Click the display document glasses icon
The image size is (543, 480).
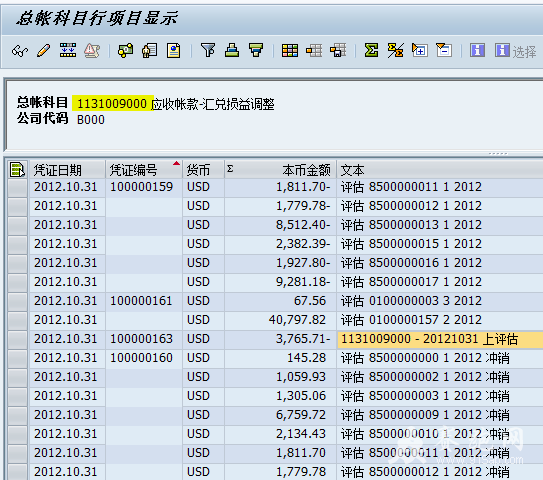(20, 51)
